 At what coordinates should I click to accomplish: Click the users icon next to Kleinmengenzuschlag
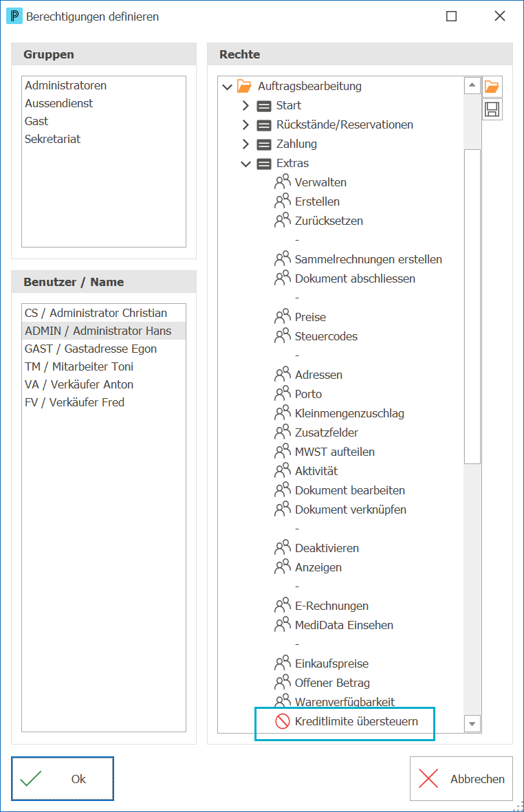click(x=282, y=413)
